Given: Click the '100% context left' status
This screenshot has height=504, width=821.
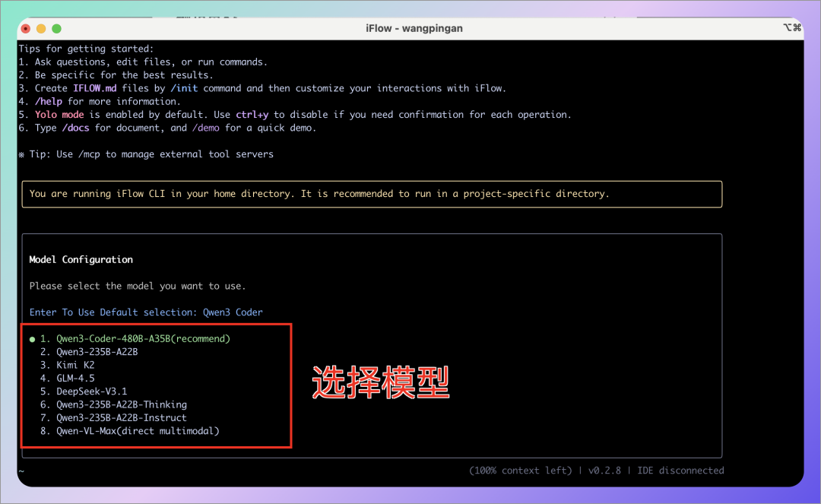Looking at the screenshot, I should 521,470.
